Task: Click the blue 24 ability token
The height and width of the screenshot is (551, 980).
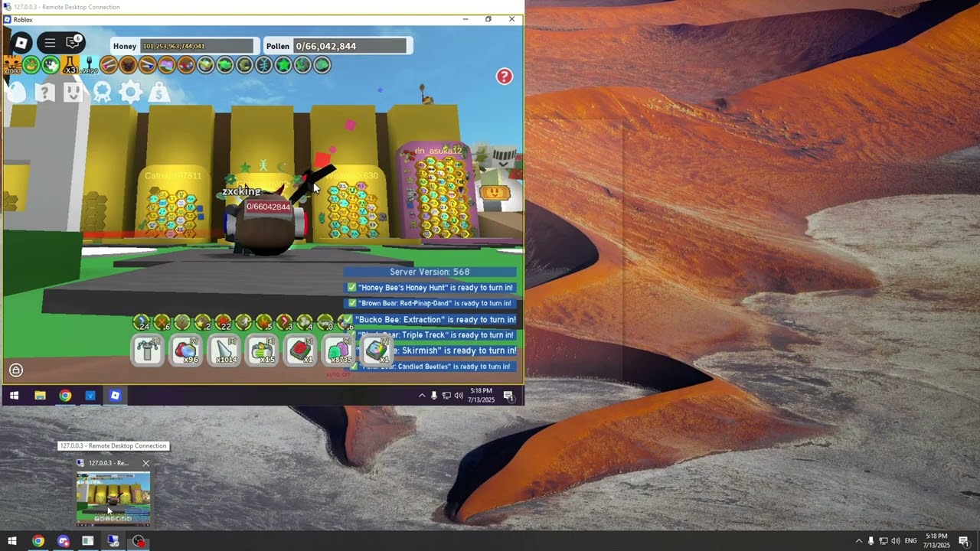Action: tap(141, 322)
